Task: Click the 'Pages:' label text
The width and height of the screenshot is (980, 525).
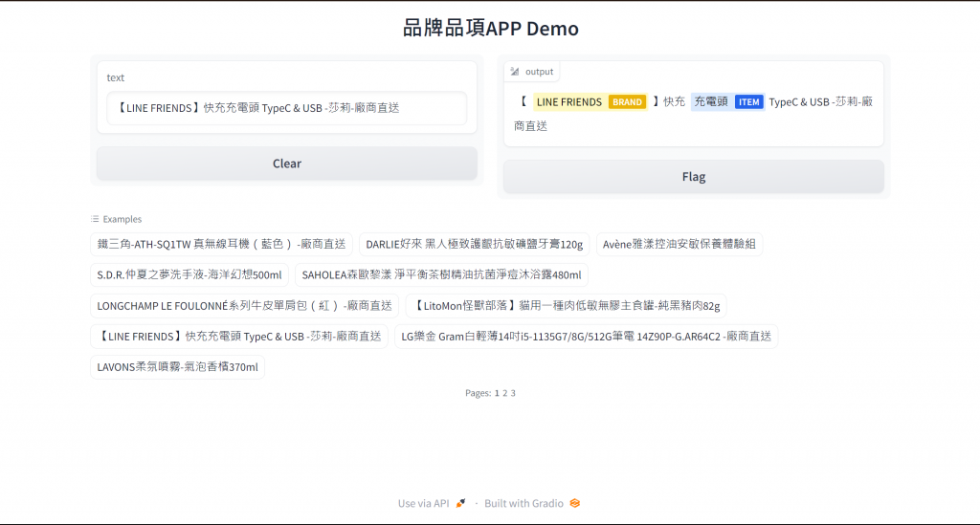Action: click(x=479, y=393)
